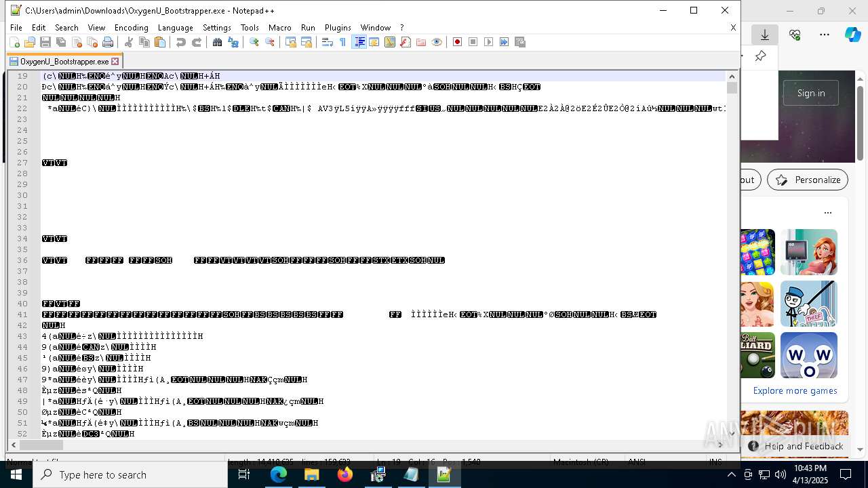Open the Macro menu
This screenshot has width=868, height=488.
280,28
